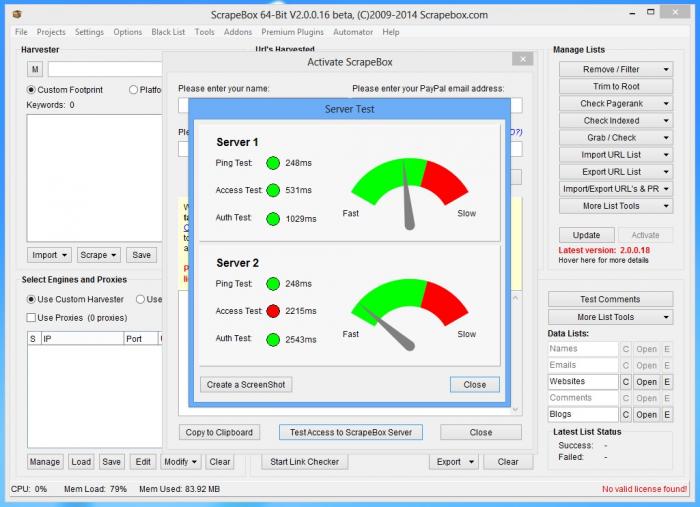Click Server 1 Ping Test green indicator
Viewport: 700px width, 507px height.
273,163
